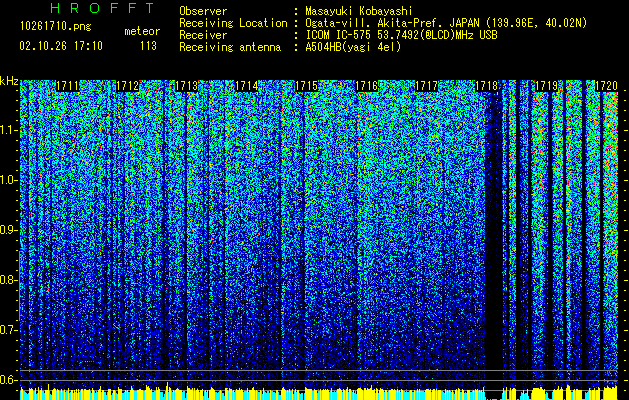This screenshot has height=400, width=629.
Task: Click the observer name Masayuki Kobayashi
Action: click(x=359, y=11)
